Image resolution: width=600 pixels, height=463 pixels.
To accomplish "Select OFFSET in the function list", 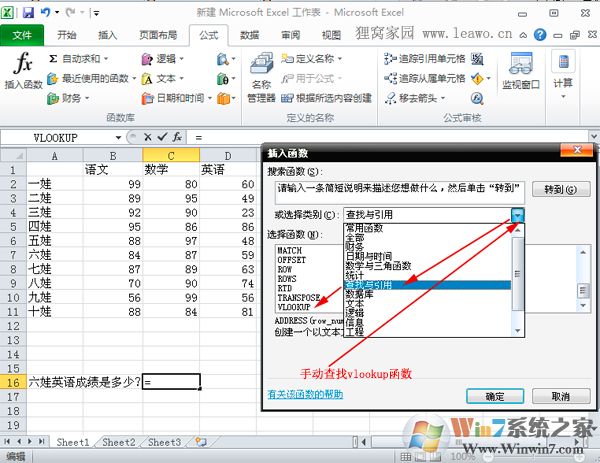I will (292, 260).
